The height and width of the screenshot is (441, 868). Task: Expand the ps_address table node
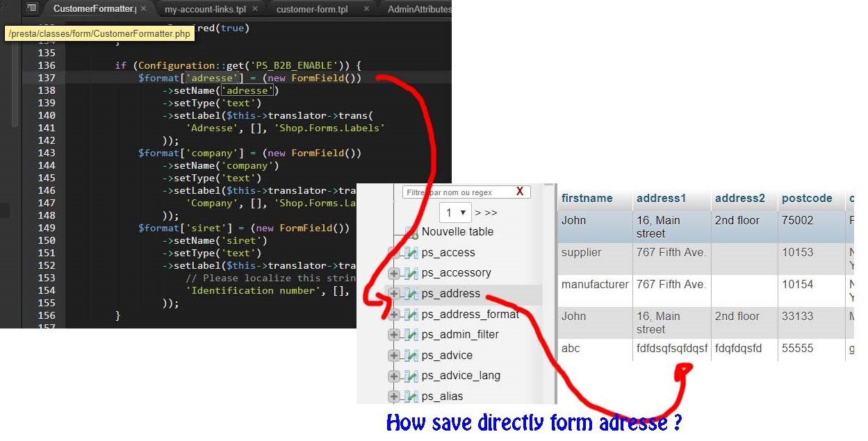click(x=394, y=294)
